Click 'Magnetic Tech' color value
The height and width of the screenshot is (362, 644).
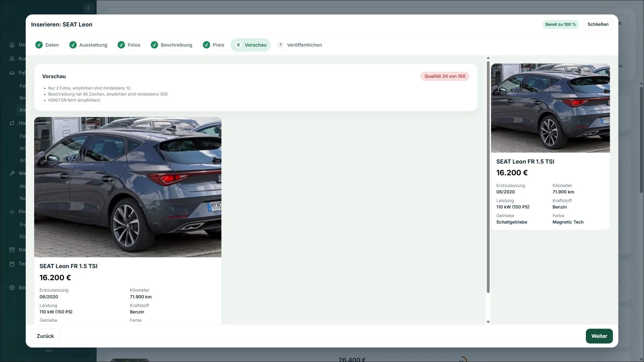(568, 222)
